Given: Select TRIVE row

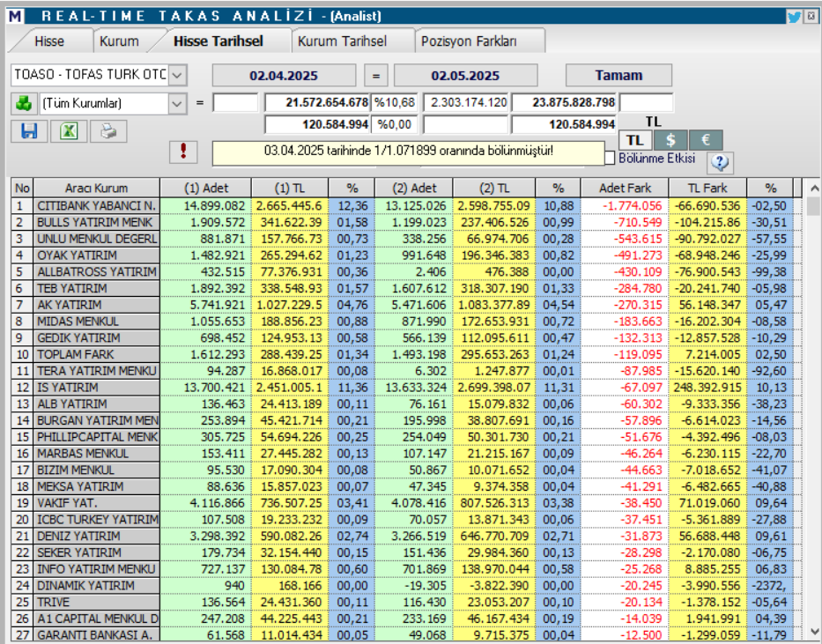Looking at the screenshot, I should click(x=407, y=602).
